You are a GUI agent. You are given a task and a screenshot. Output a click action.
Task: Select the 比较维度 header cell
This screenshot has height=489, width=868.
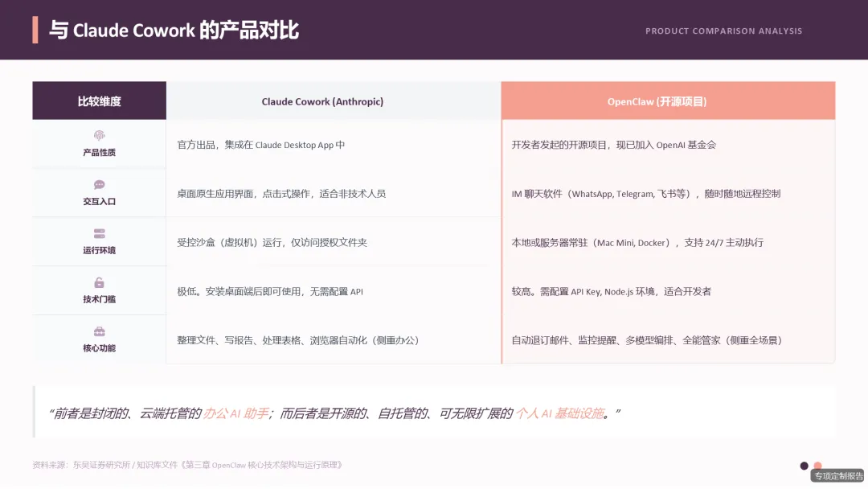(99, 101)
